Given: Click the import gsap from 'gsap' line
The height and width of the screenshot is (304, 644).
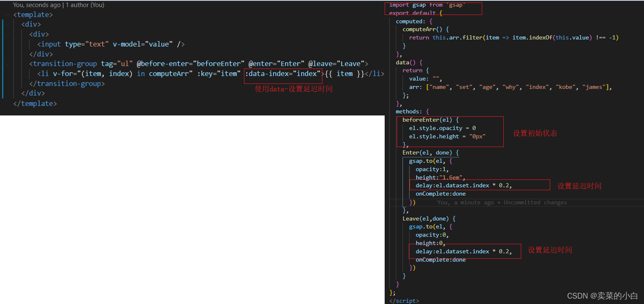Looking at the screenshot, I should [x=427, y=5].
